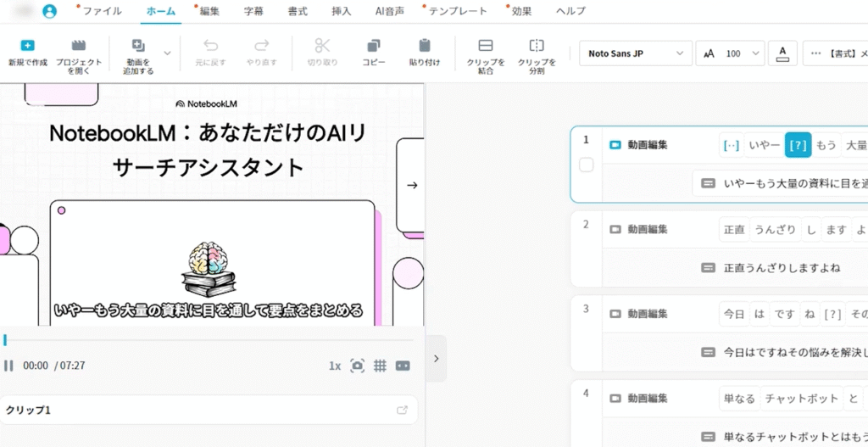Open the 字幕 menu tab
The height and width of the screenshot is (447, 868).
[x=253, y=11]
